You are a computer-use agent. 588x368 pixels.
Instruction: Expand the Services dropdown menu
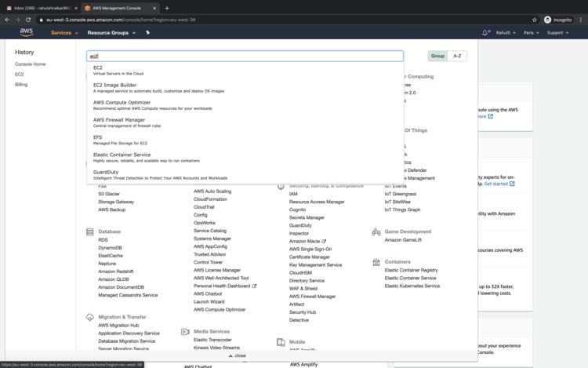(x=64, y=33)
